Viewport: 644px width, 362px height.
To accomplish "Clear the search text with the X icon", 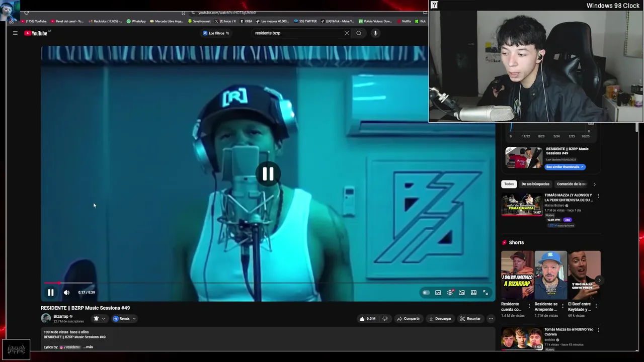I will point(347,33).
